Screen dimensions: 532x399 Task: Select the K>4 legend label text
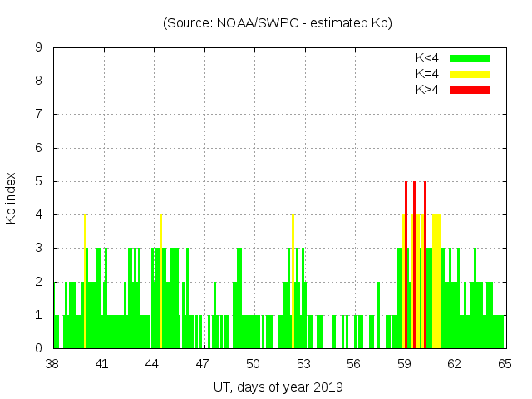point(427,90)
